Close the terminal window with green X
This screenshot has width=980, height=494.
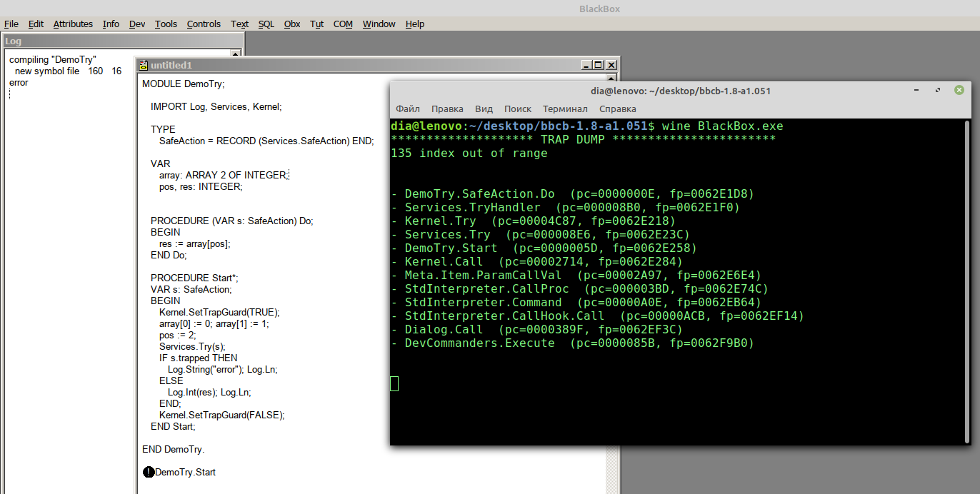[959, 90]
